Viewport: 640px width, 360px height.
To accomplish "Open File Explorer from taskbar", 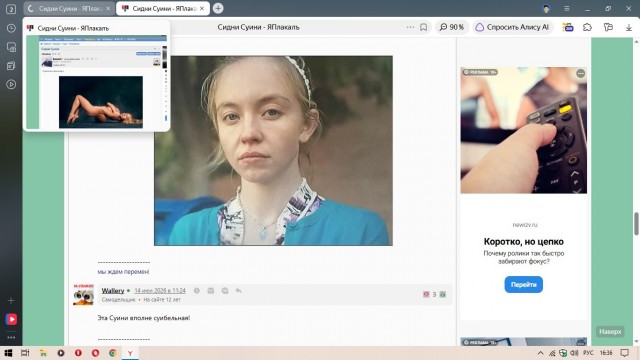I will [x=43, y=353].
